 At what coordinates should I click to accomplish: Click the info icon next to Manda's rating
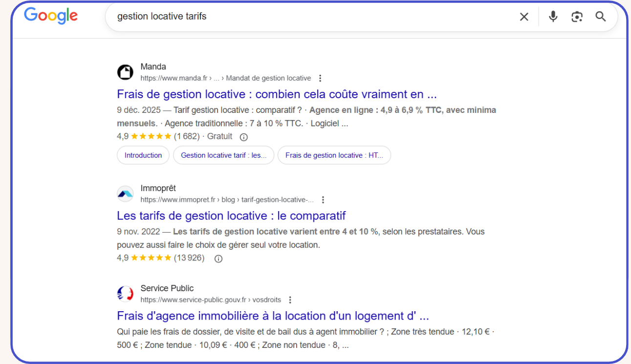pyautogui.click(x=243, y=137)
